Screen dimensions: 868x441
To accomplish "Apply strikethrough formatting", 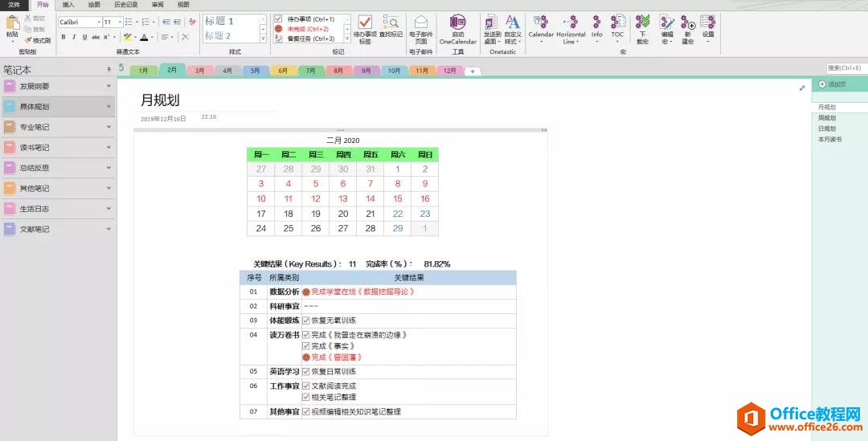I will (x=96, y=37).
